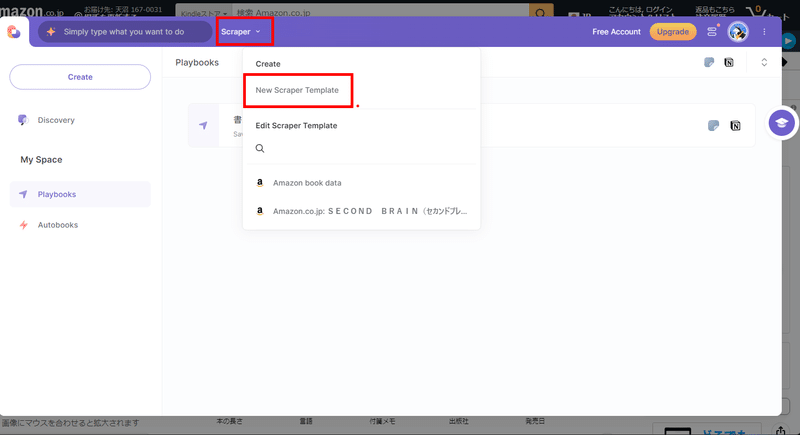Screen dimensions: 800x435
Task: Click the note icon in Playbooks header
Action: pos(709,62)
